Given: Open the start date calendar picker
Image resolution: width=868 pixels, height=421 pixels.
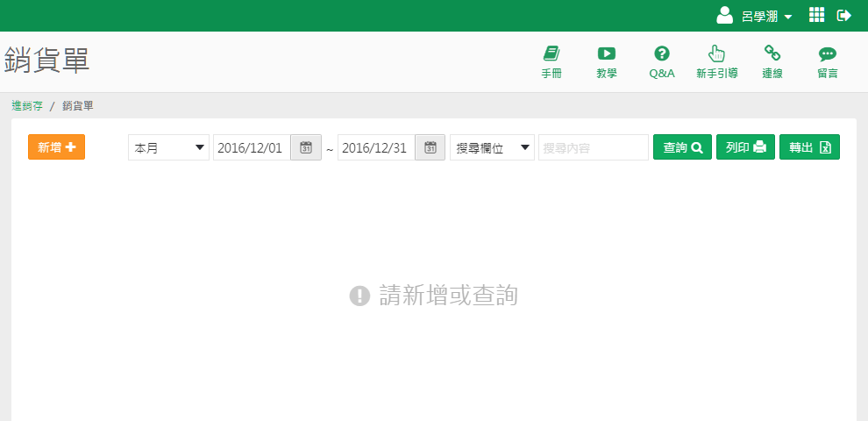Looking at the screenshot, I should click(306, 147).
